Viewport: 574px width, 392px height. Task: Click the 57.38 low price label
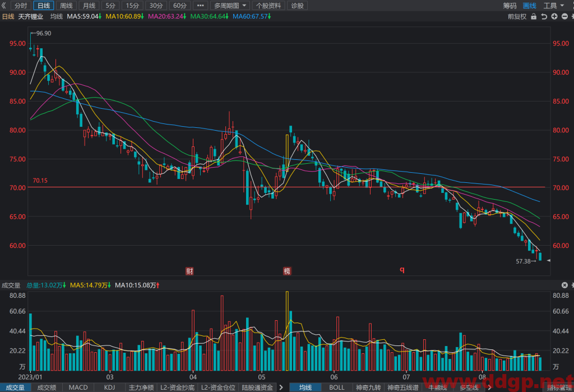click(523, 261)
